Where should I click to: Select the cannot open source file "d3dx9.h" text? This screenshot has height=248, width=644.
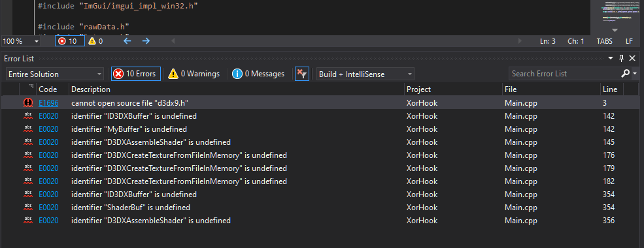click(x=130, y=103)
